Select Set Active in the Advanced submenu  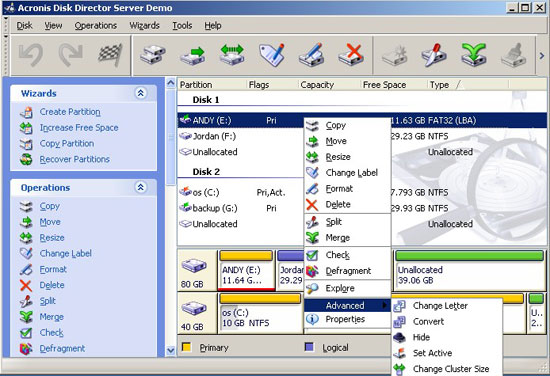[447, 353]
